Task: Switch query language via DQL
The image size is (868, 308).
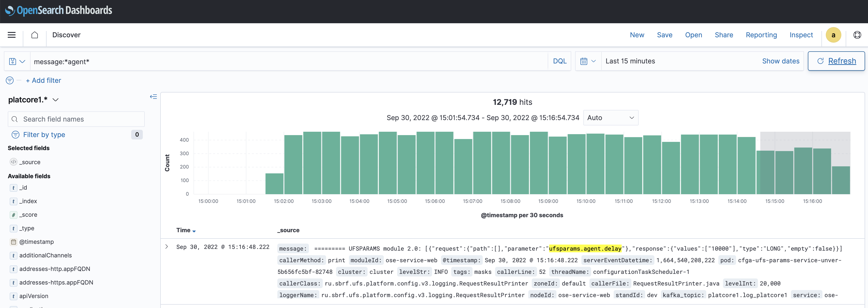Action: (x=560, y=61)
